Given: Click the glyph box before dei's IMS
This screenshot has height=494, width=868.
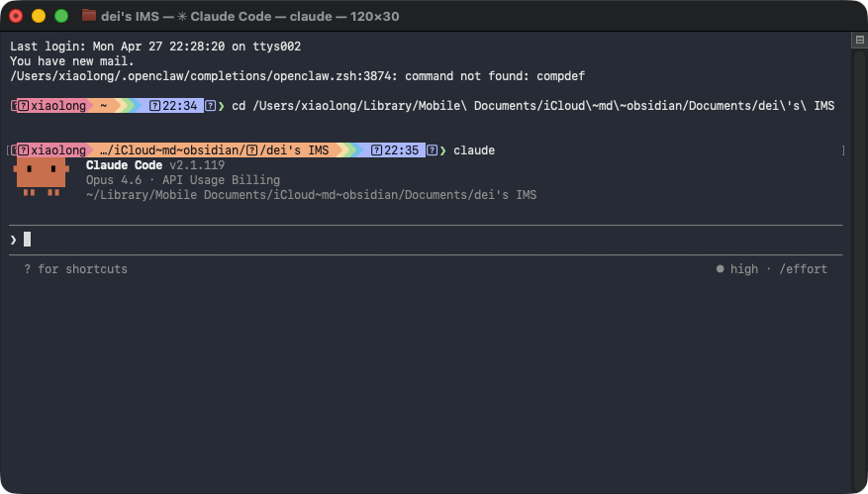Looking at the screenshot, I should [x=251, y=150].
